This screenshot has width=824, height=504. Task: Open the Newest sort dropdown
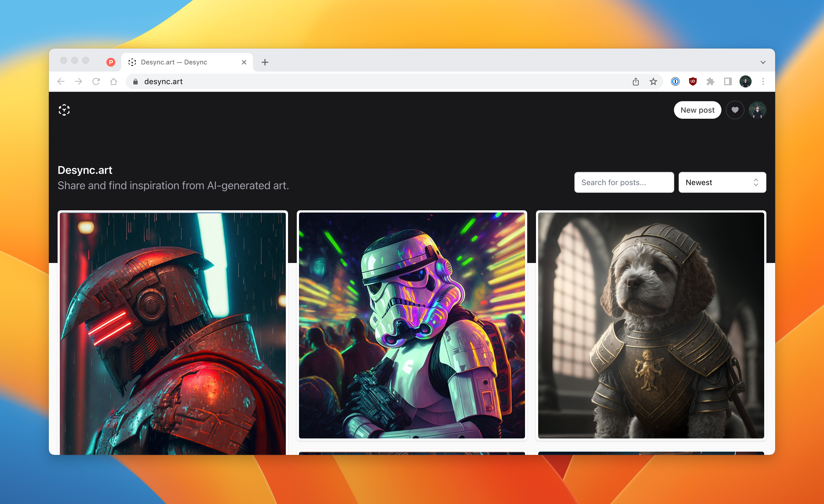click(x=722, y=182)
